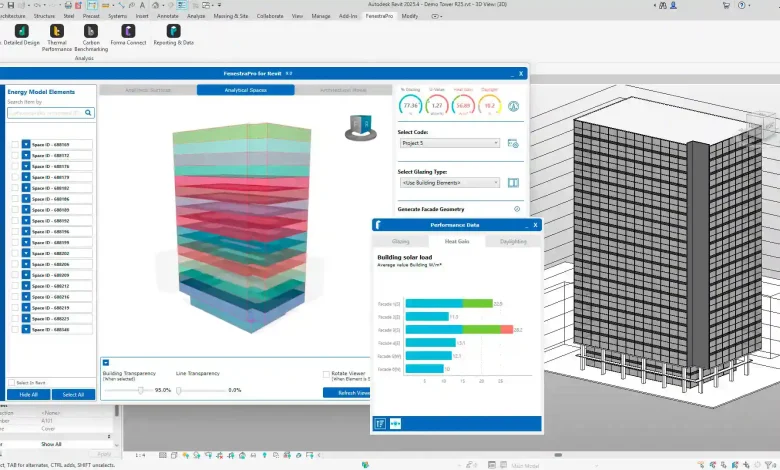The image size is (780, 470).
Task: Open the Massing & Site ribbon tab
Action: click(231, 16)
